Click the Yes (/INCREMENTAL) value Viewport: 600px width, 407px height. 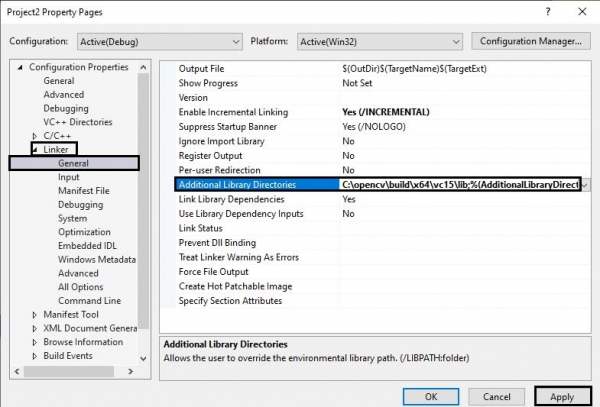pyautogui.click(x=386, y=112)
